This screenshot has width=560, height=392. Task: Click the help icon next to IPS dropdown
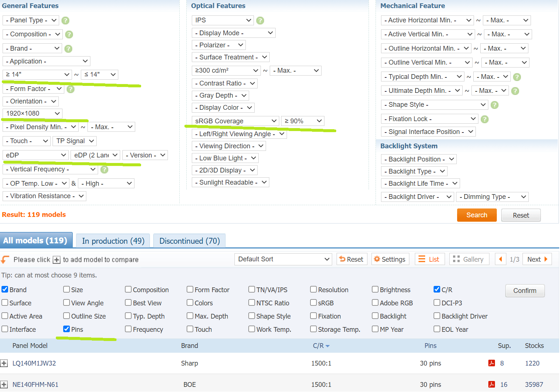[260, 21]
